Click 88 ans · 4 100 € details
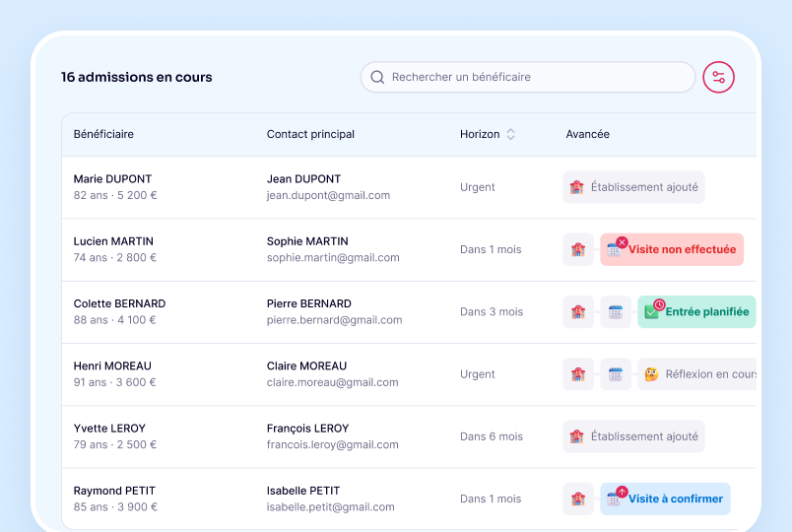The image size is (792, 532). pos(114,320)
